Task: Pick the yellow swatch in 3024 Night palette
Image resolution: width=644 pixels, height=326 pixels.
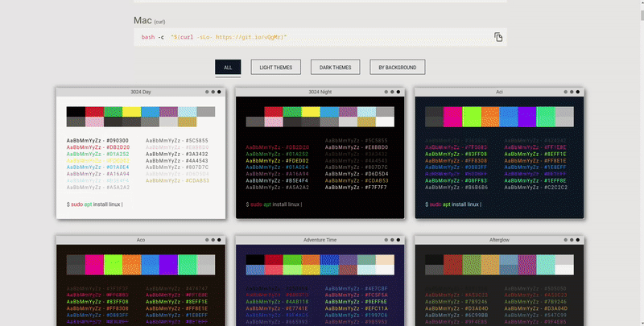Action: tap(311, 112)
